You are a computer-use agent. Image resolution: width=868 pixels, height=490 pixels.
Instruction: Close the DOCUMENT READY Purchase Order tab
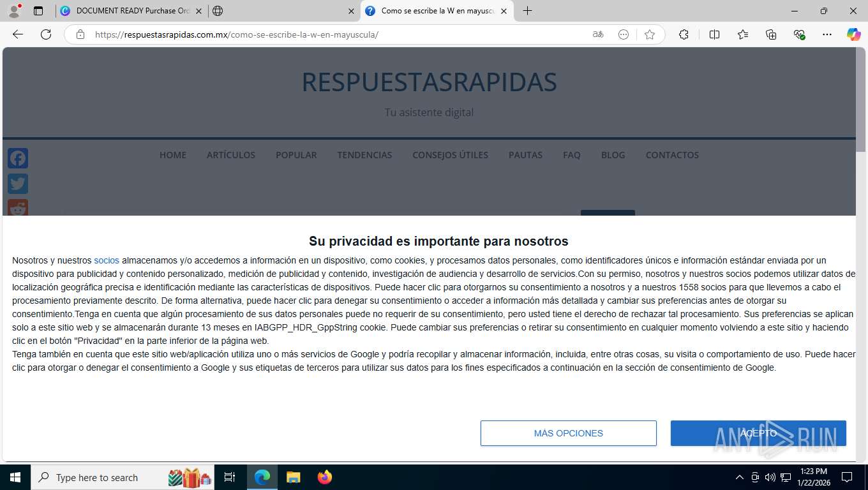tap(198, 11)
